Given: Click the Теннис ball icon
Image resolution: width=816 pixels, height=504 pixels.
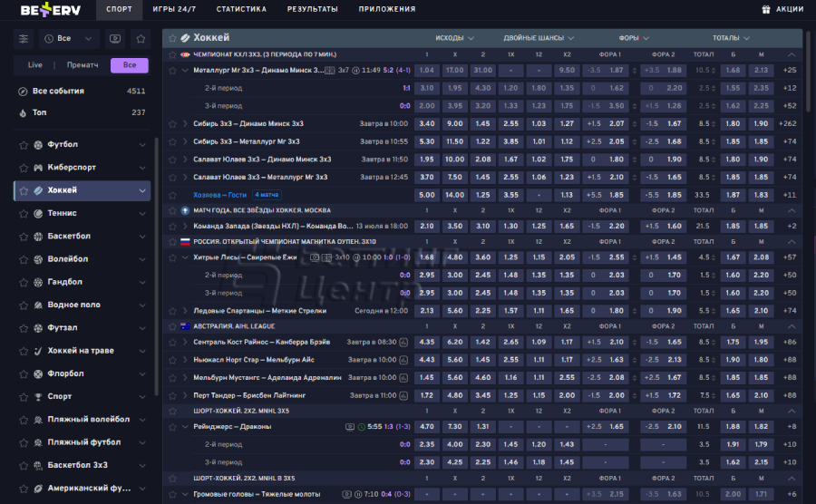Looking at the screenshot, I should click(x=38, y=213).
